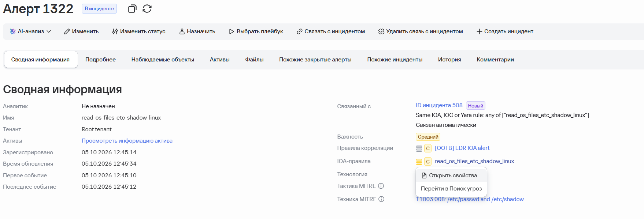
Task: Choose Открыть свойства in the popup menu
Action: [x=451, y=175]
